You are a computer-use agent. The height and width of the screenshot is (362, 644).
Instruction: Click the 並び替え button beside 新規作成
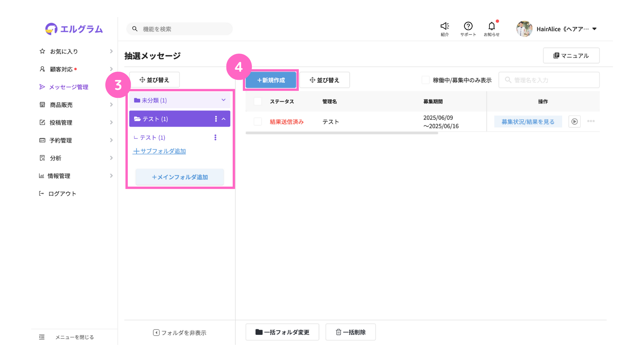pos(324,80)
